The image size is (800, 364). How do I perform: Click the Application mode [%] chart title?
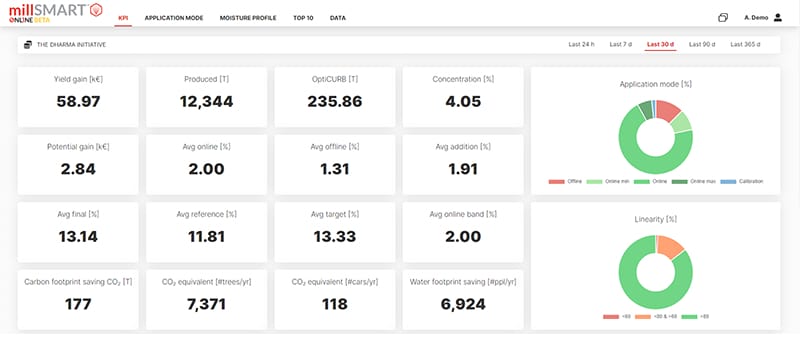pyautogui.click(x=656, y=84)
